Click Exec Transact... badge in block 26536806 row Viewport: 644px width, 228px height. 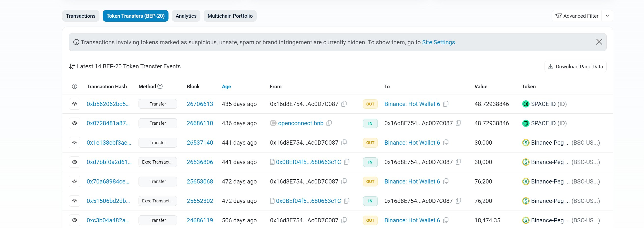tap(158, 162)
